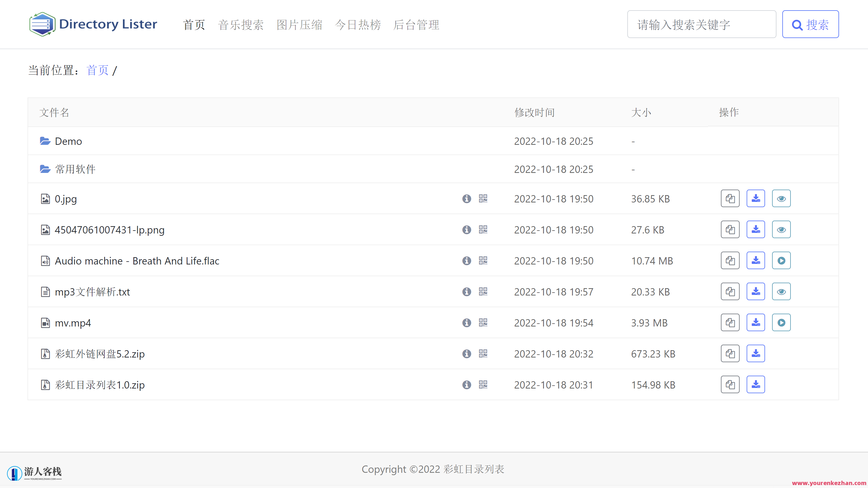Copy link for 0.jpg file
868x488 pixels.
click(x=730, y=198)
